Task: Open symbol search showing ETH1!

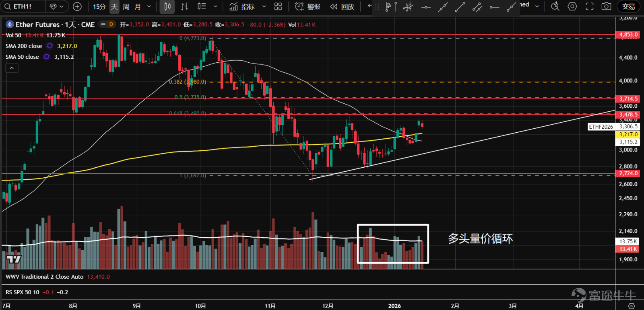Action: click(x=22, y=6)
